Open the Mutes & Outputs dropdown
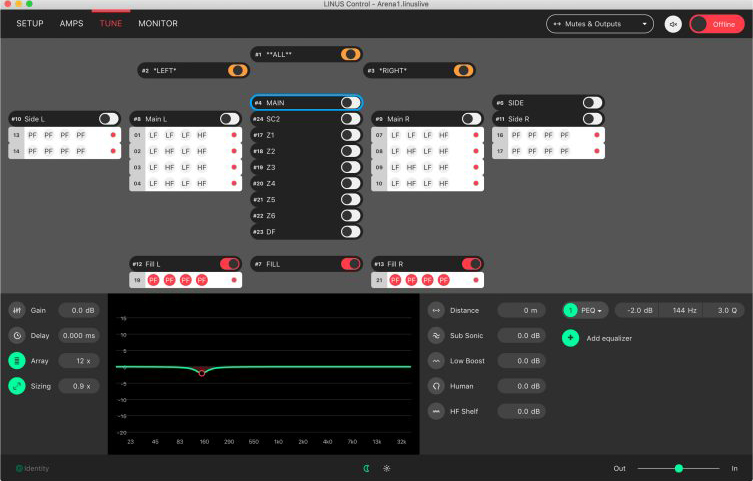The width and height of the screenshot is (753, 481). (600, 24)
